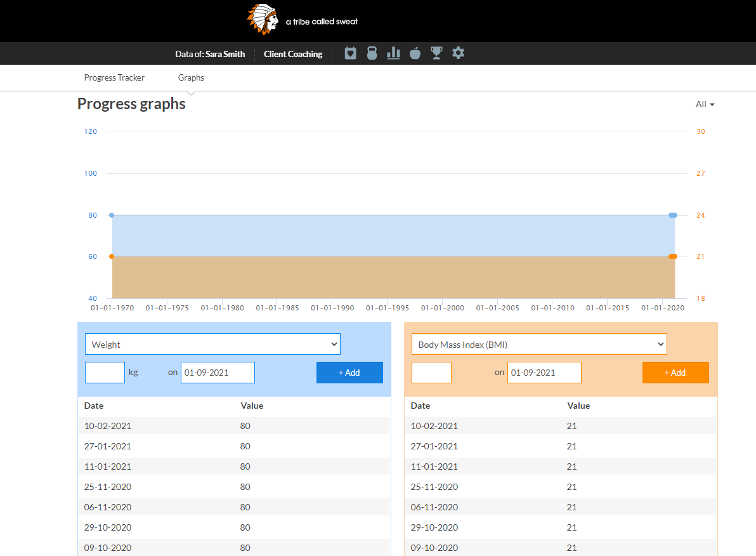Image resolution: width=756 pixels, height=556 pixels.
Task: Select the blue endpoint marker at 01-01-2020
Action: click(x=673, y=215)
